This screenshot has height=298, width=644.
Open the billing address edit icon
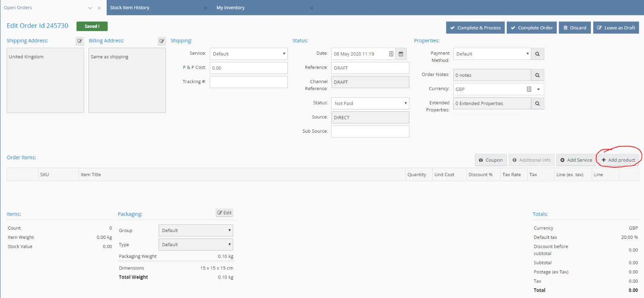point(162,41)
